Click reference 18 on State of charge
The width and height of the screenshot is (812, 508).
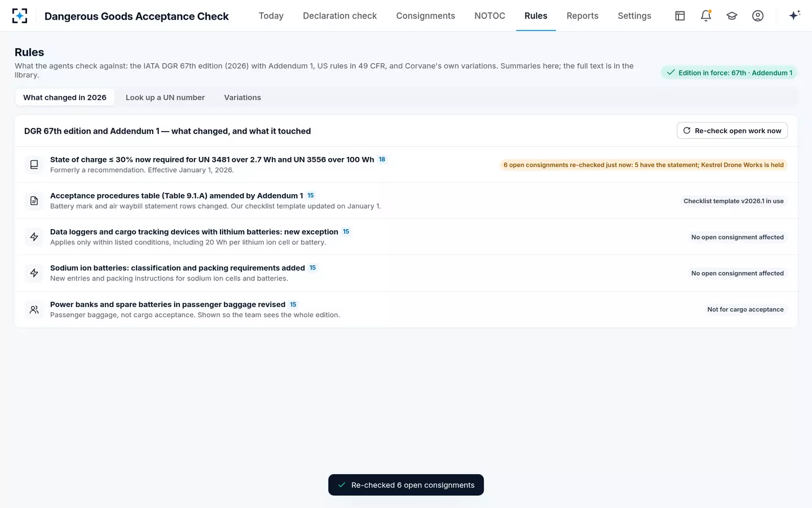382,160
